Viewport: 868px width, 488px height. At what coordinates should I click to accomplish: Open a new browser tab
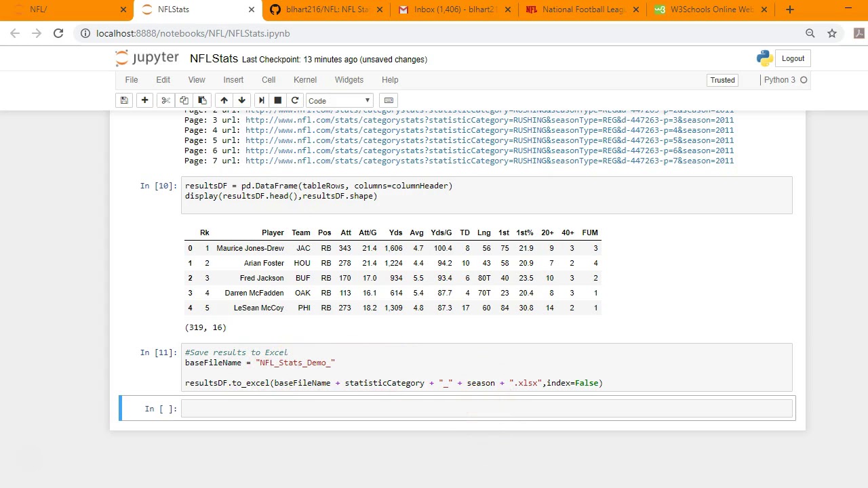tap(789, 9)
